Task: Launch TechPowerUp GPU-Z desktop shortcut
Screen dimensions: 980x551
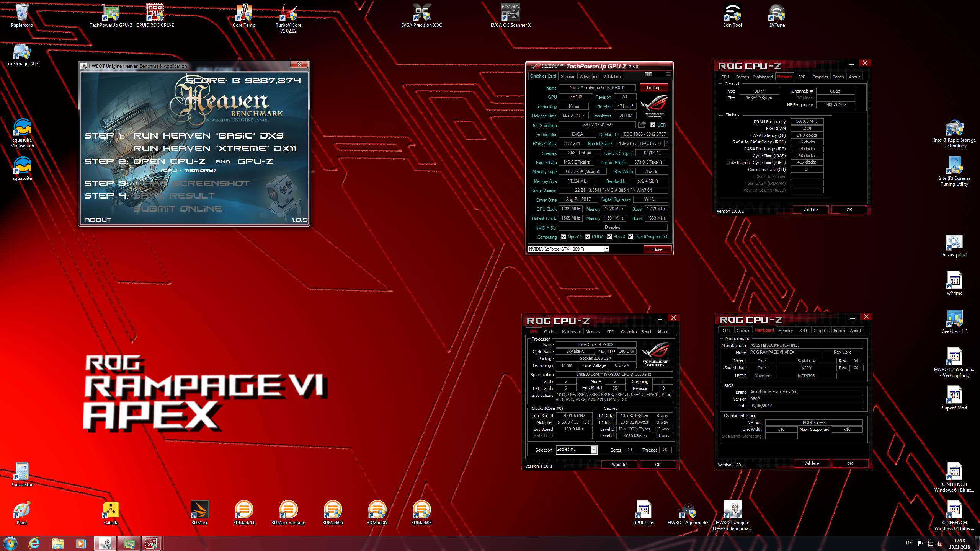Action: tap(111, 16)
